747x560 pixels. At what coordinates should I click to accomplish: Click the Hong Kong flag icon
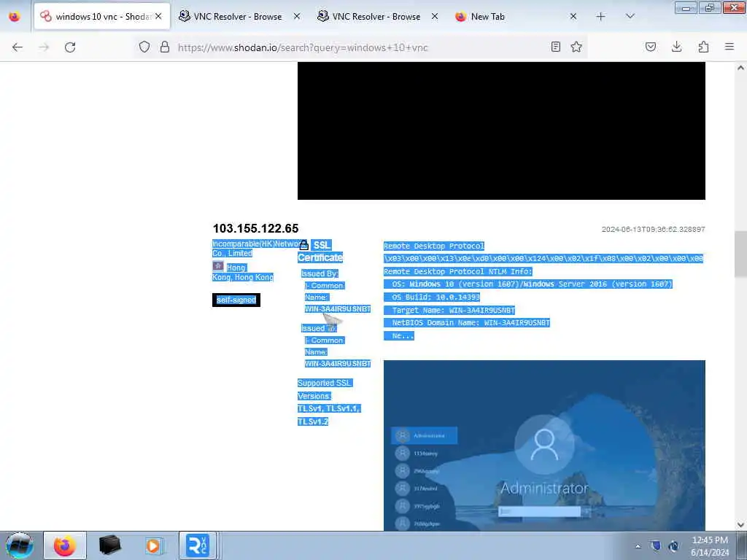[x=218, y=266]
